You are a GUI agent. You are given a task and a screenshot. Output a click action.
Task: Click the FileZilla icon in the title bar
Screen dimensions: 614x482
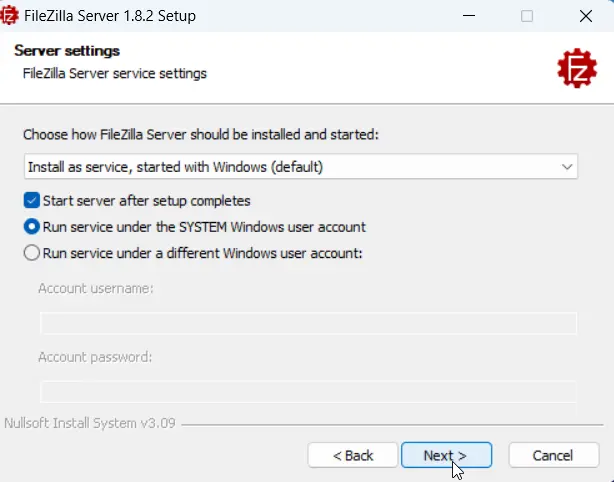coord(9,16)
